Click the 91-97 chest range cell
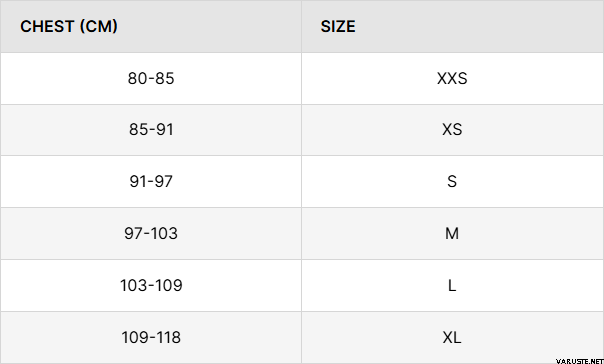The height and width of the screenshot is (364, 604). tap(151, 181)
